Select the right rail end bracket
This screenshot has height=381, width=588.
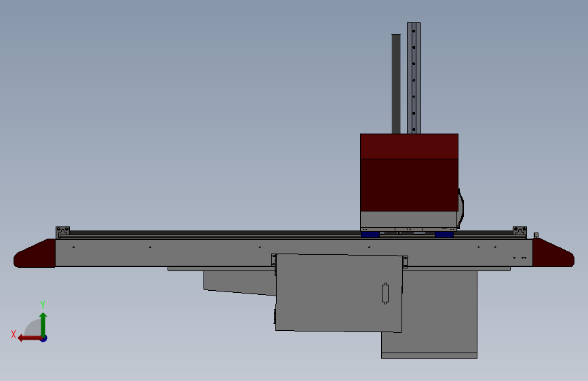click(520, 232)
